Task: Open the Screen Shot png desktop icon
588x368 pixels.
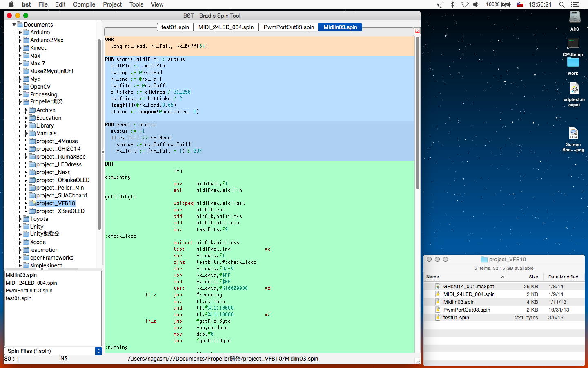Action: point(573,134)
